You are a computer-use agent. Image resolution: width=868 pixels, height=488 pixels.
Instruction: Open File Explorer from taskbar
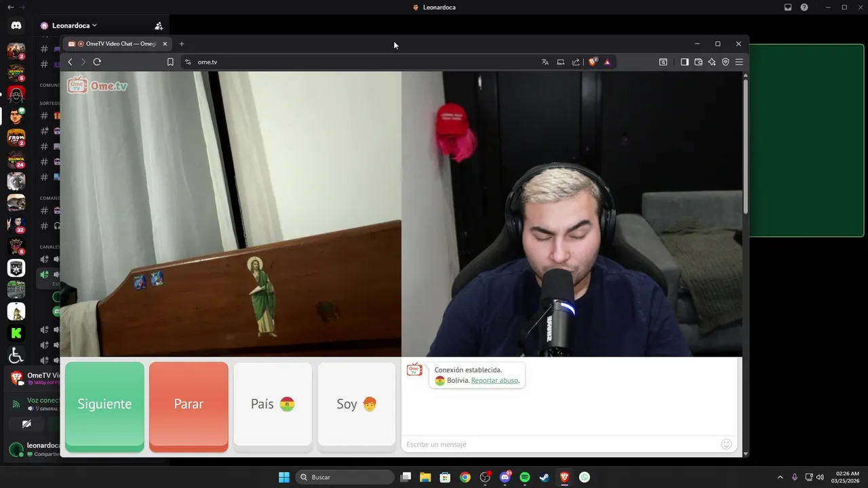point(425,477)
